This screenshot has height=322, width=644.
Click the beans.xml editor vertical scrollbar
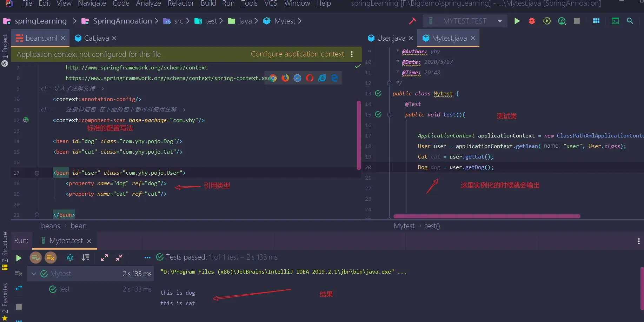(x=359, y=135)
